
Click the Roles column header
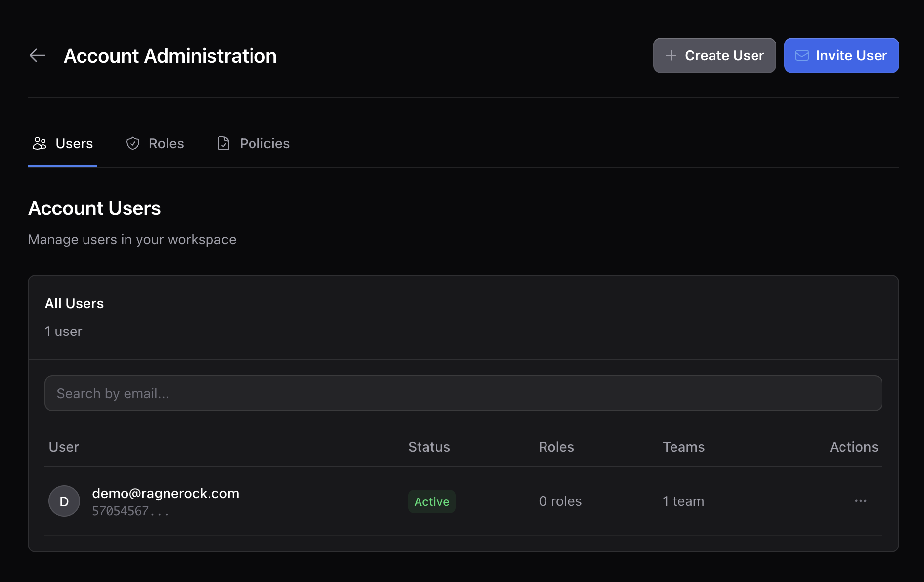556,447
